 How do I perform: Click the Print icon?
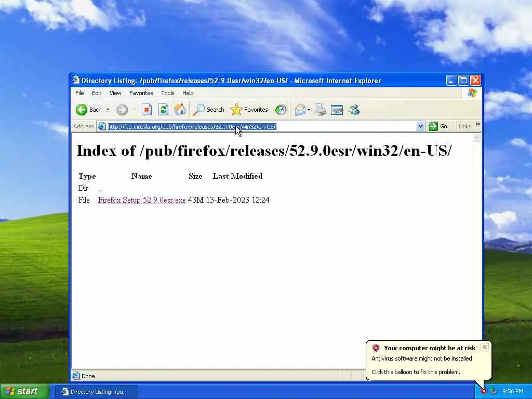(x=320, y=110)
